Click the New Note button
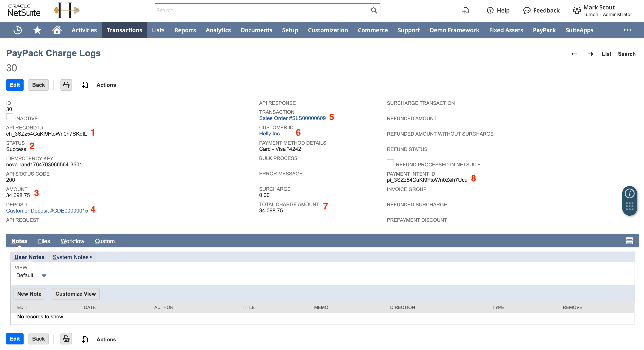Image resolution: width=644 pixels, height=350 pixels. click(29, 294)
